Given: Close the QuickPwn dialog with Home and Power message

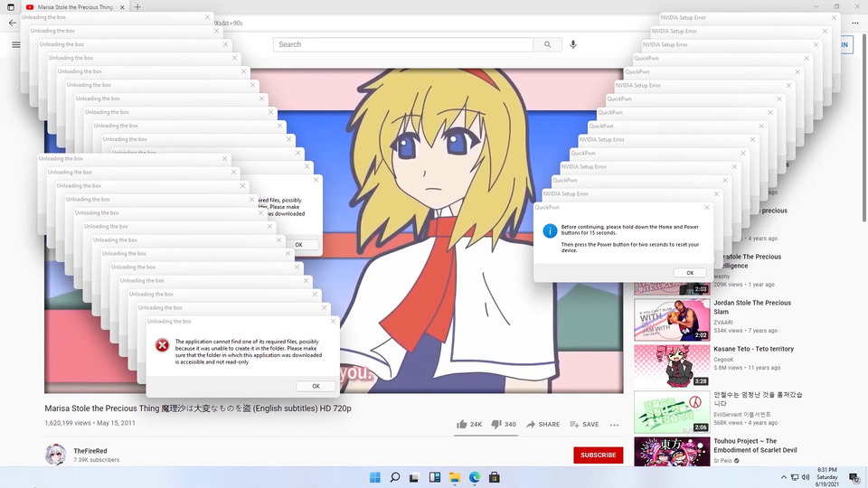Looking at the screenshot, I should pyautogui.click(x=706, y=208).
